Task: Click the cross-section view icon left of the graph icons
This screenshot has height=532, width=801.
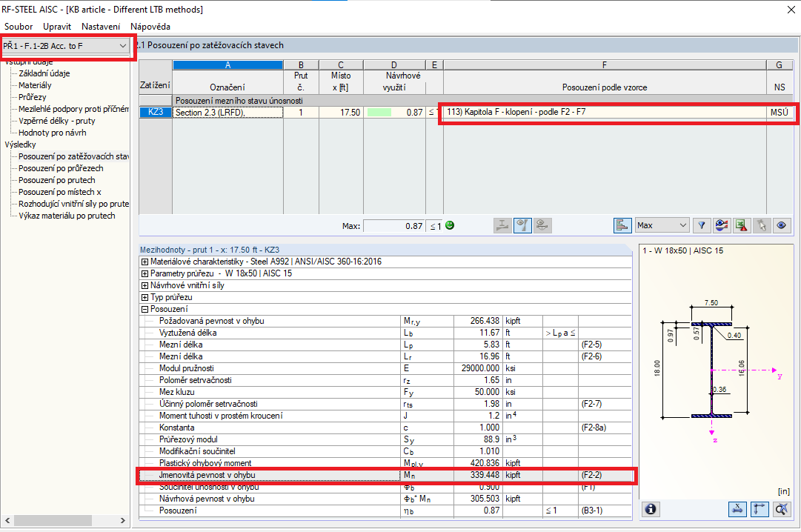Action: tap(502, 225)
